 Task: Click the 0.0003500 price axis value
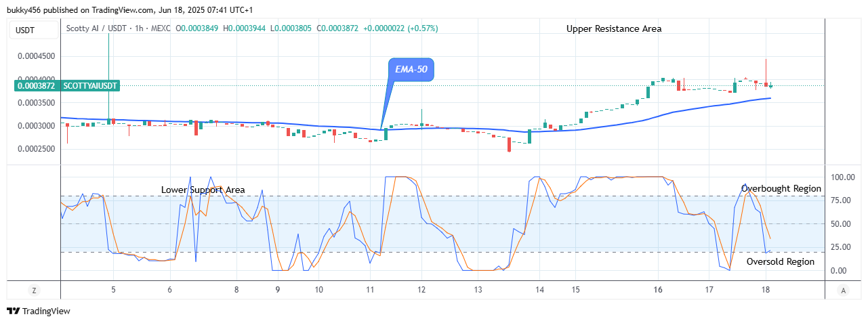point(37,103)
